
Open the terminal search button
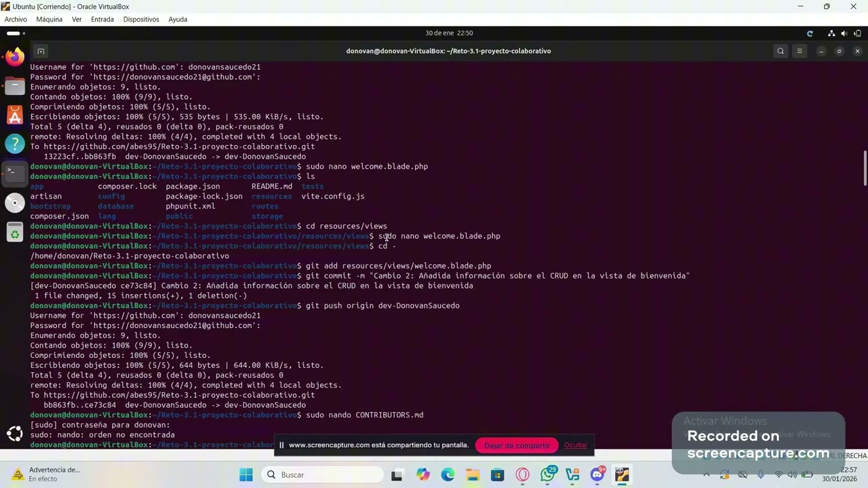781,51
